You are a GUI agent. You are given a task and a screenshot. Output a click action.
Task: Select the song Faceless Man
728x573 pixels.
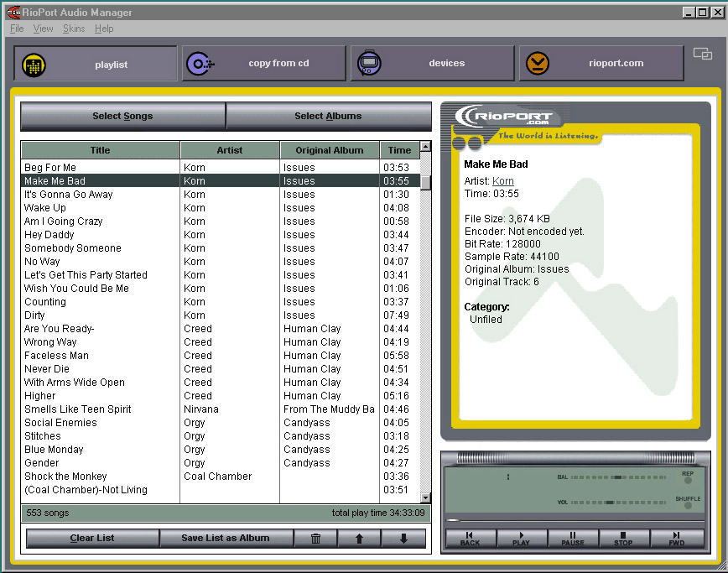(x=221, y=356)
